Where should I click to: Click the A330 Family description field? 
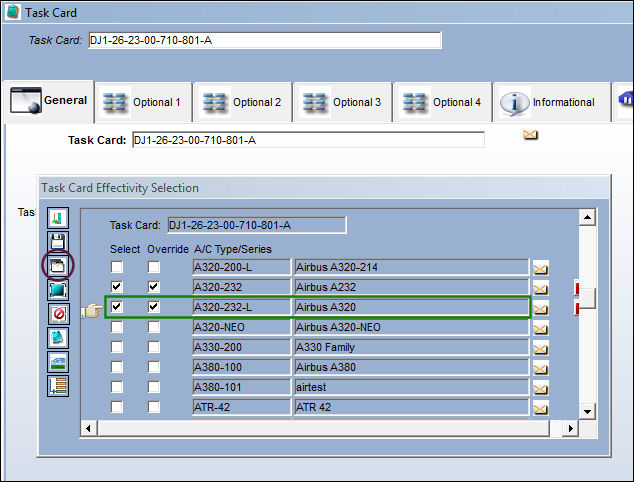click(411, 347)
